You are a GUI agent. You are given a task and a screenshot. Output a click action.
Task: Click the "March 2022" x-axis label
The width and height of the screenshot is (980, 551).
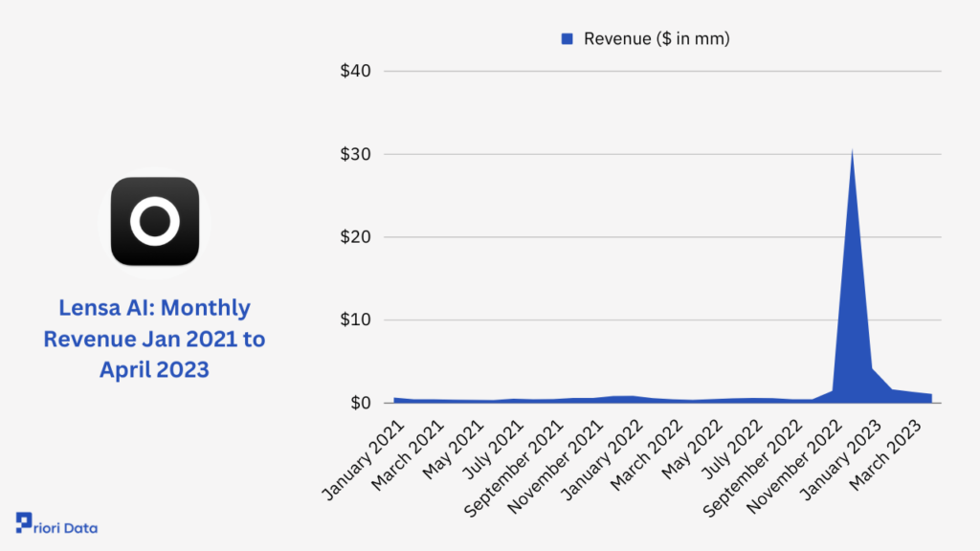[647, 455]
